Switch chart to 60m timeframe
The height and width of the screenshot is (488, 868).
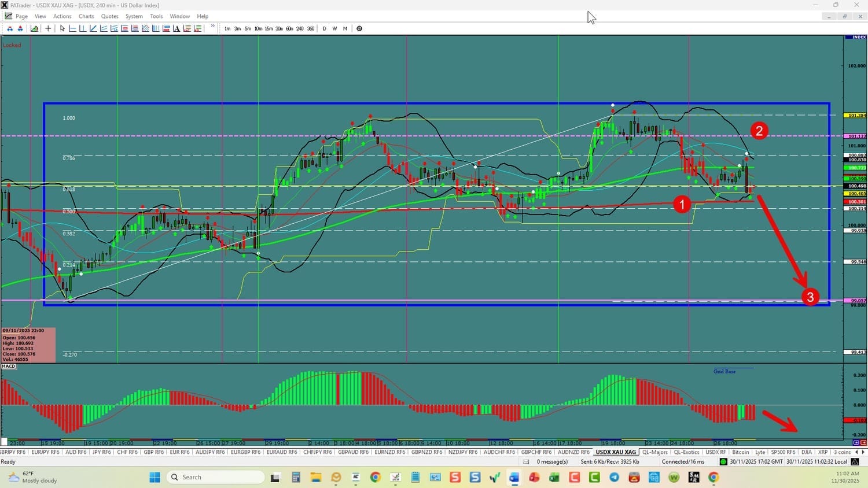tap(289, 28)
